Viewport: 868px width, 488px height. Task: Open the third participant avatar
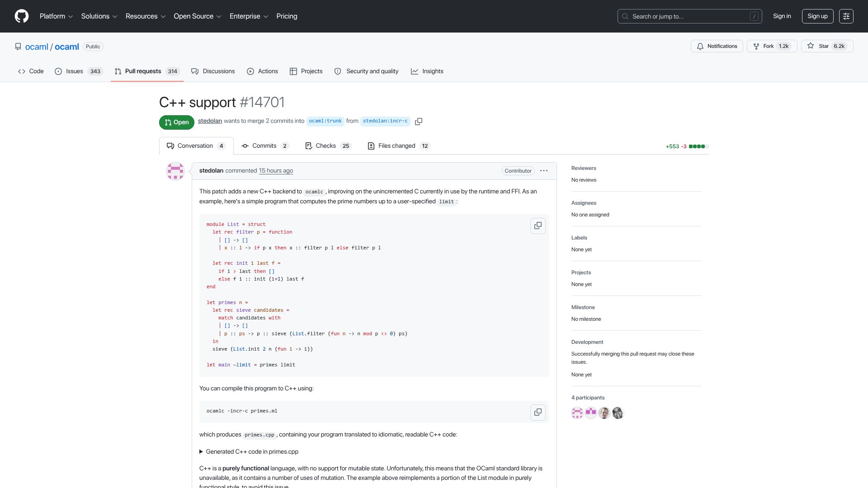(x=604, y=413)
